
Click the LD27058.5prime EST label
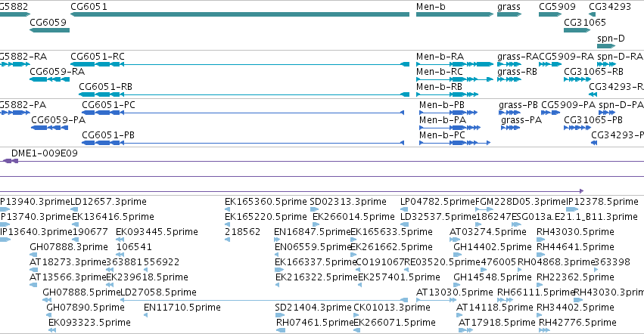point(158,292)
